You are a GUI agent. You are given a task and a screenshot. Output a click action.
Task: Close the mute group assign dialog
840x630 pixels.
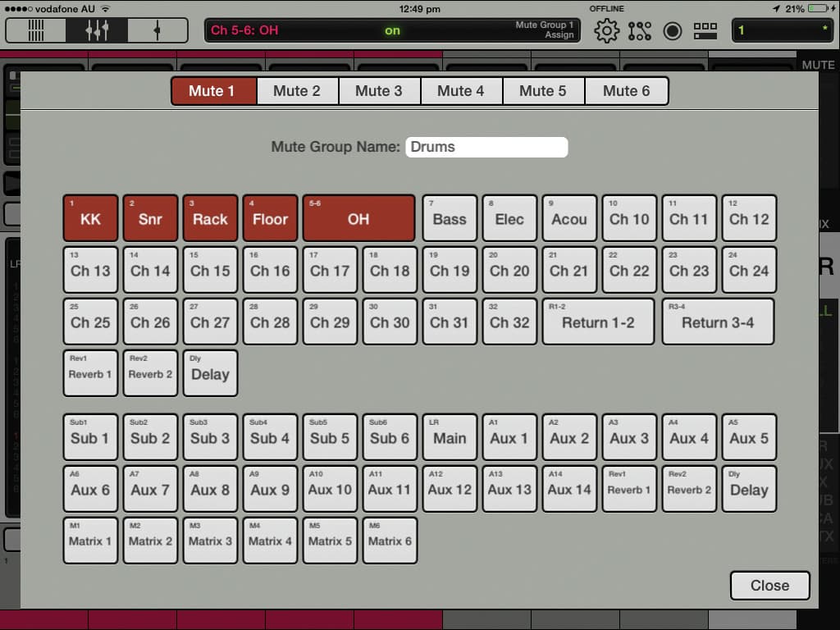[x=769, y=585]
